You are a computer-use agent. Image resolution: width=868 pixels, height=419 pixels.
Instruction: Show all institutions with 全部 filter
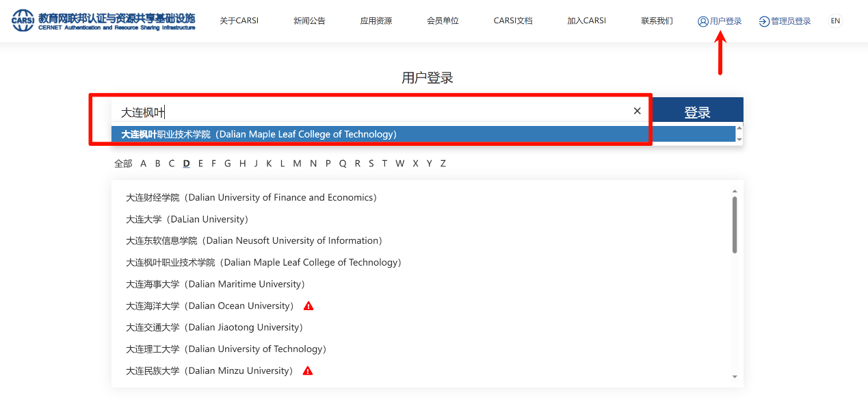tap(123, 164)
